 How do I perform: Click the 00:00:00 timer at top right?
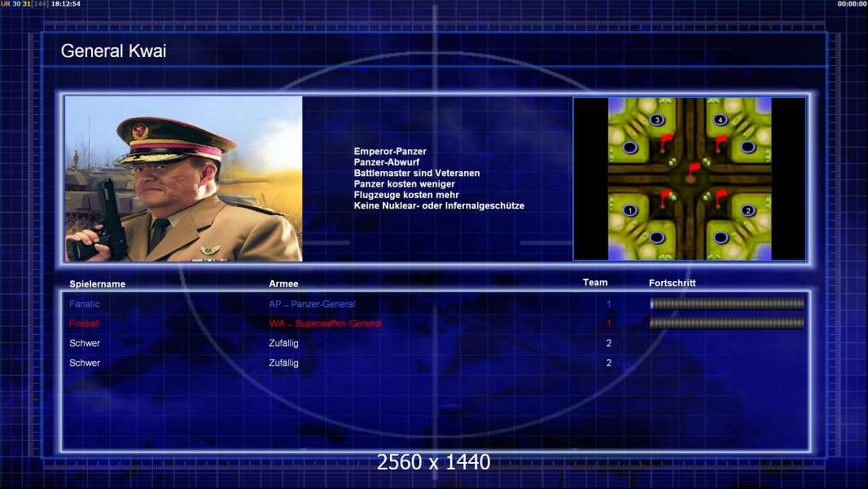[x=853, y=4]
